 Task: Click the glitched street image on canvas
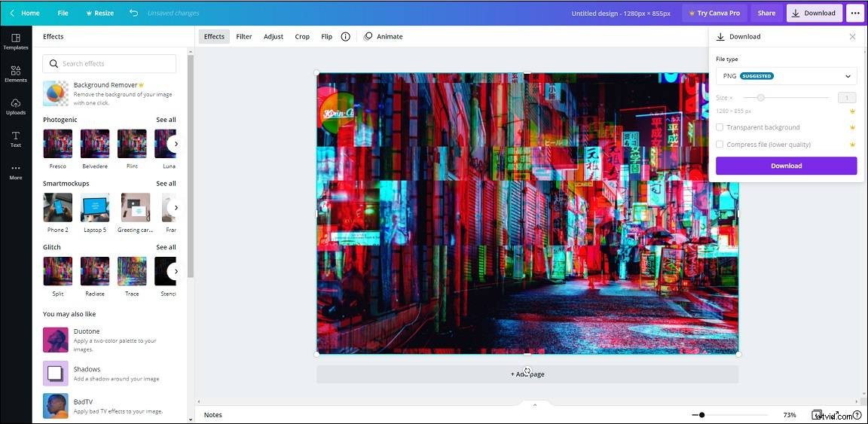pyautogui.click(x=527, y=213)
